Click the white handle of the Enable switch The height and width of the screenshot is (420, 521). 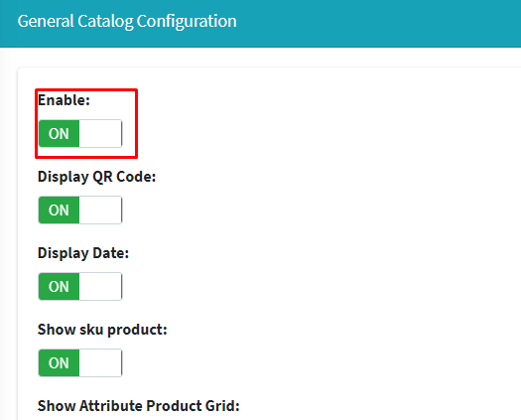pos(100,134)
